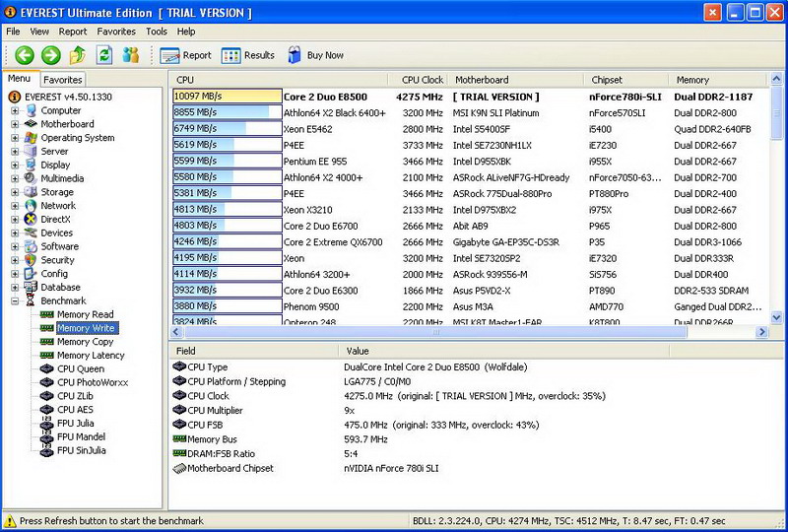Open the Report toolbar button

click(185, 55)
